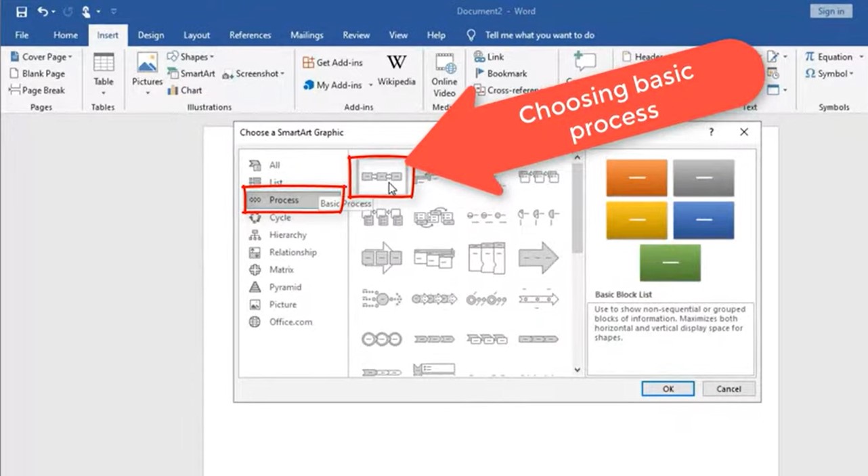Click the Get Add-ins icon
This screenshot has width=868, height=476.
[x=334, y=62]
